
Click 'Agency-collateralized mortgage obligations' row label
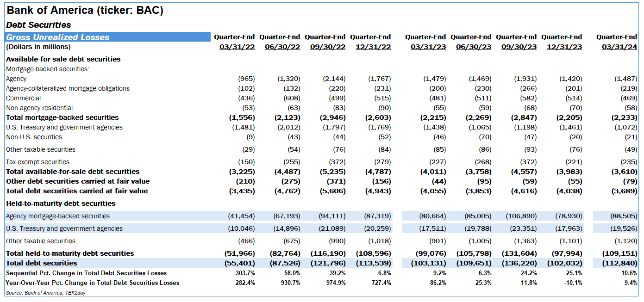(x=68, y=88)
